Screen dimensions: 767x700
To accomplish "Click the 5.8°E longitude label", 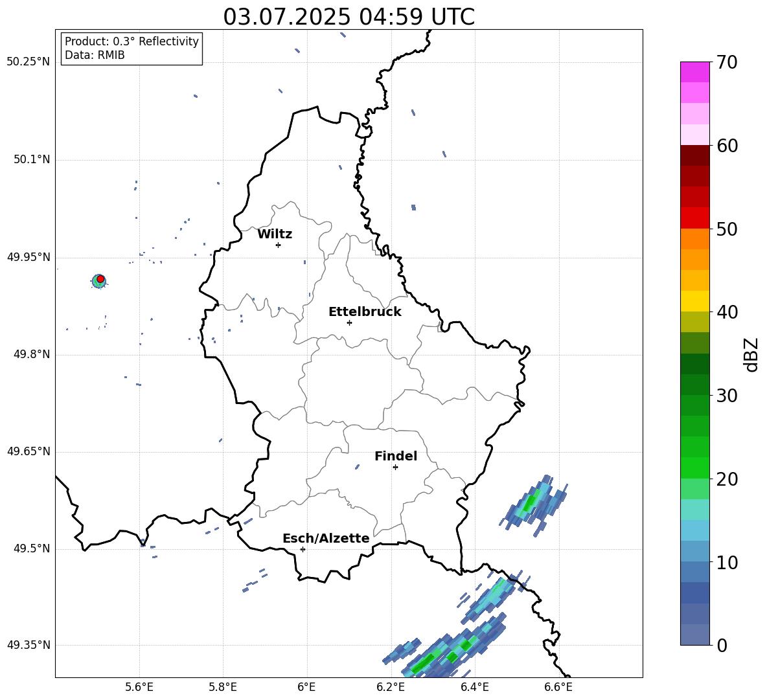I will [223, 687].
